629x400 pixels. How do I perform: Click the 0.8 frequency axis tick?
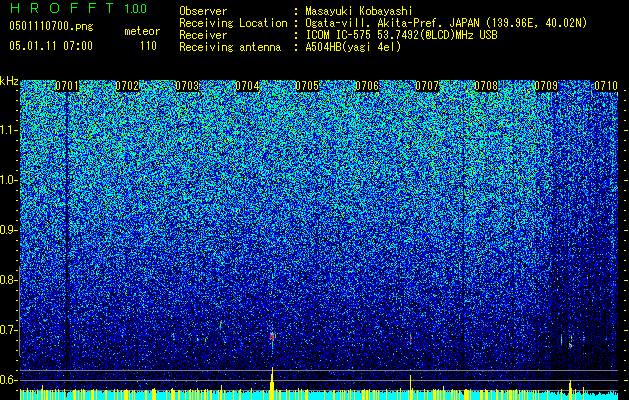pyautogui.click(x=9, y=280)
